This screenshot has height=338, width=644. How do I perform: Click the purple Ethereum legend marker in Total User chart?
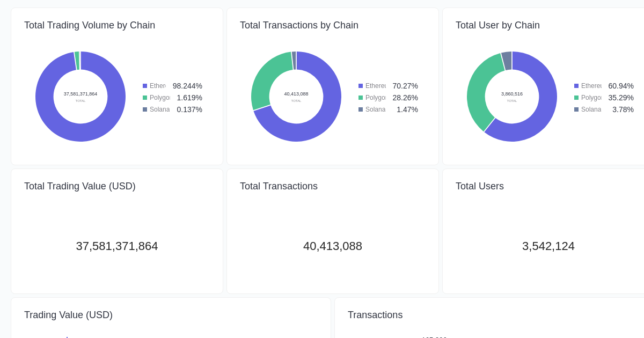pyautogui.click(x=575, y=86)
